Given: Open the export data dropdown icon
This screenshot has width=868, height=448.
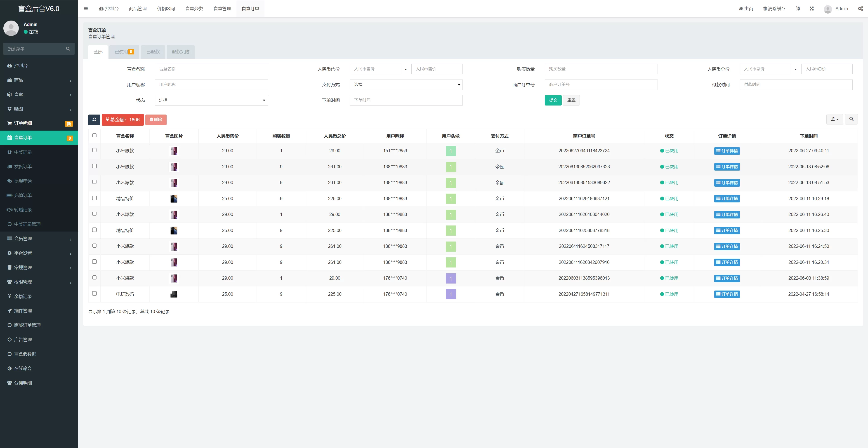Looking at the screenshot, I should click(x=834, y=119).
